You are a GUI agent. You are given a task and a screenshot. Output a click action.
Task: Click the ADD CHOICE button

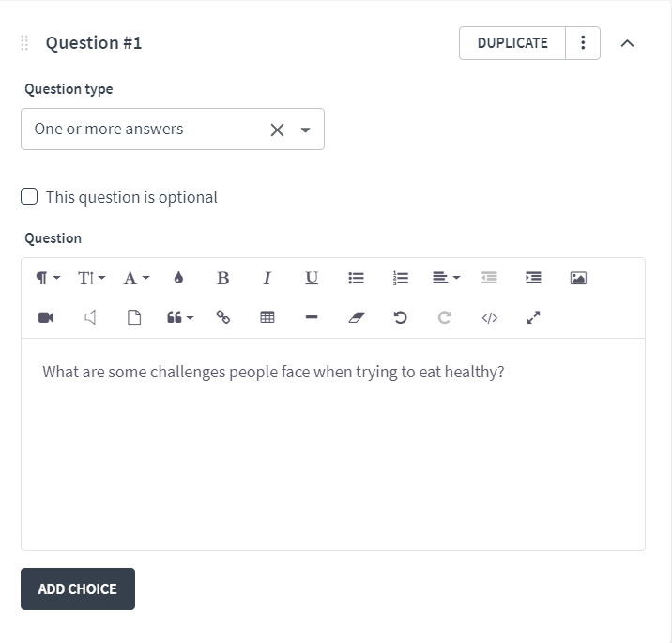(78, 589)
